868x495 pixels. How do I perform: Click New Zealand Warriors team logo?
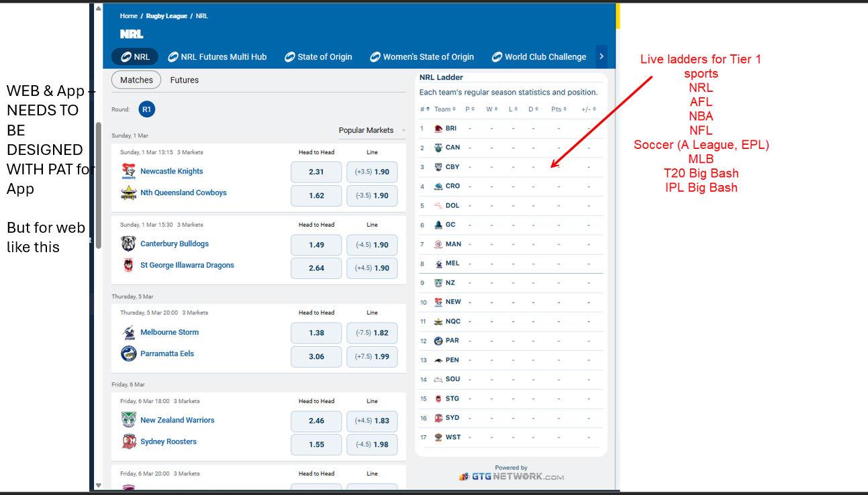(x=128, y=421)
